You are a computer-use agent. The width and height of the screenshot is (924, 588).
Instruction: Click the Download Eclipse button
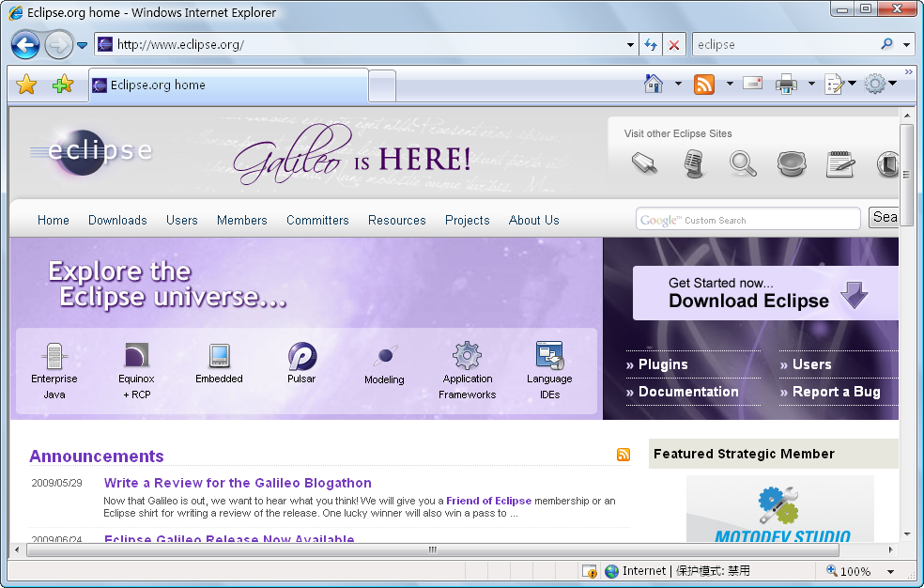pos(765,293)
